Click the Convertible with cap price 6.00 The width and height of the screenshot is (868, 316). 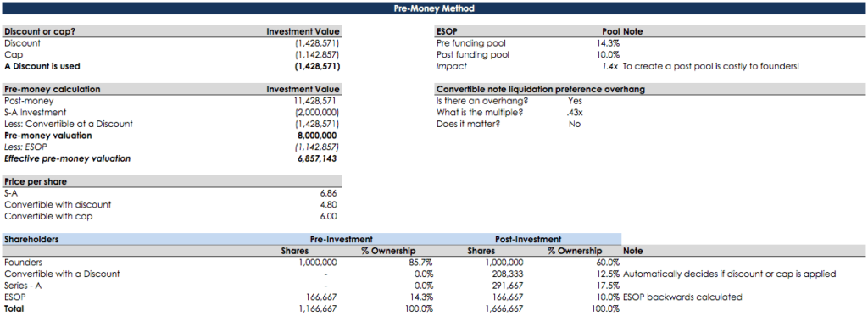(329, 216)
